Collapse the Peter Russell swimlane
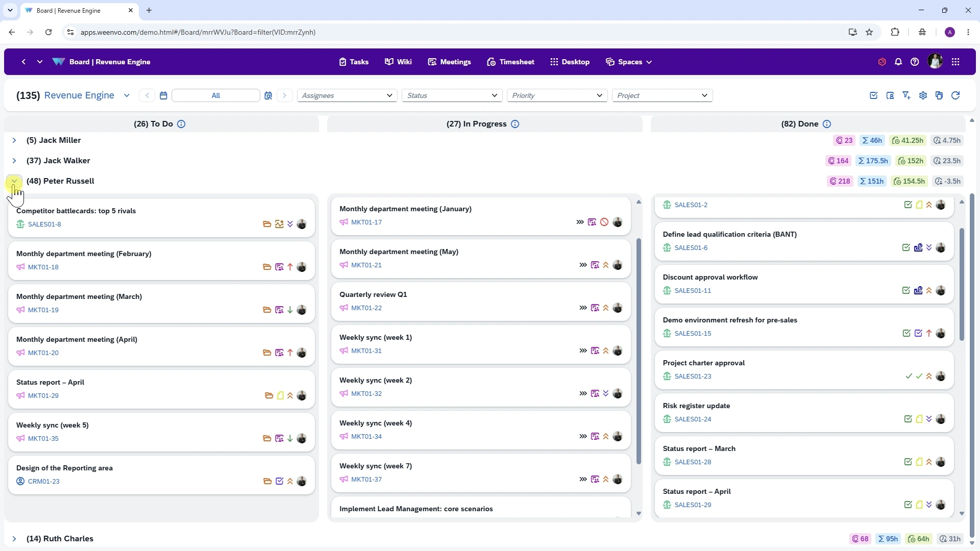This screenshot has height=551, width=980. point(14,181)
